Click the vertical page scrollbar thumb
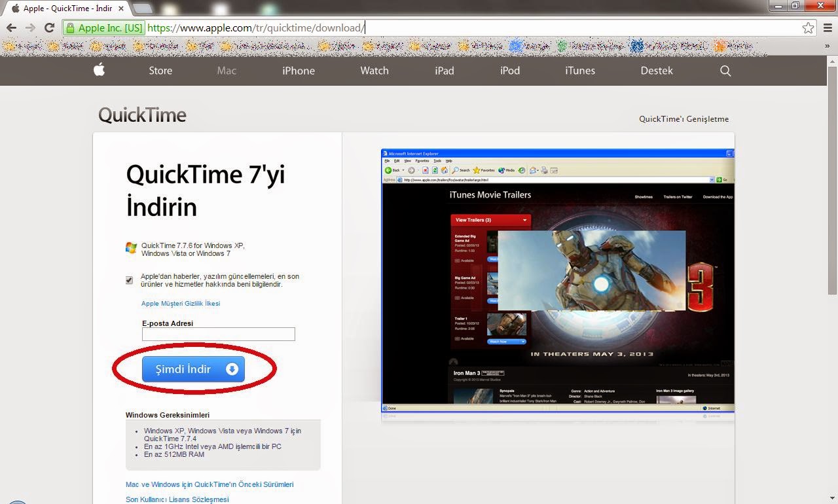This screenshot has height=504, width=838. click(833, 180)
